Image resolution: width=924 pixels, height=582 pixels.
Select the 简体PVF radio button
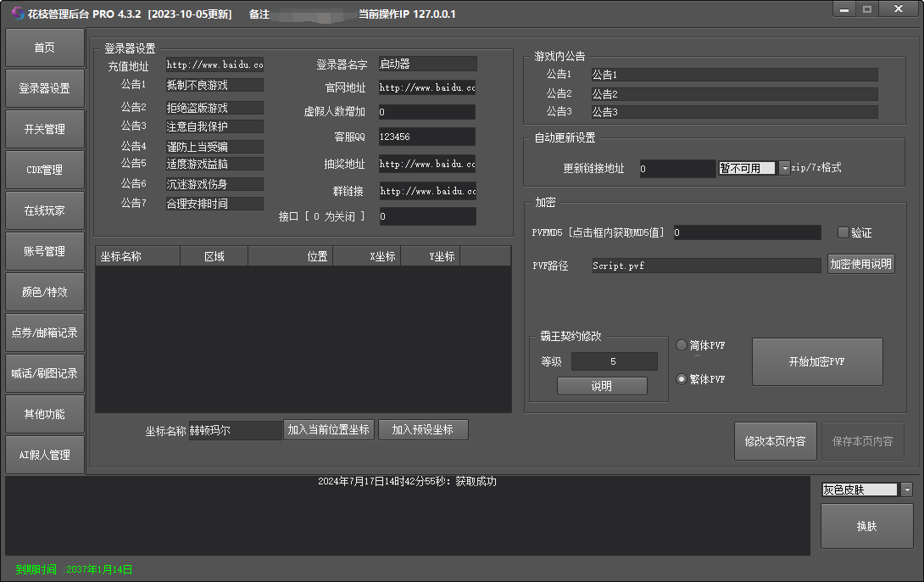click(x=682, y=345)
